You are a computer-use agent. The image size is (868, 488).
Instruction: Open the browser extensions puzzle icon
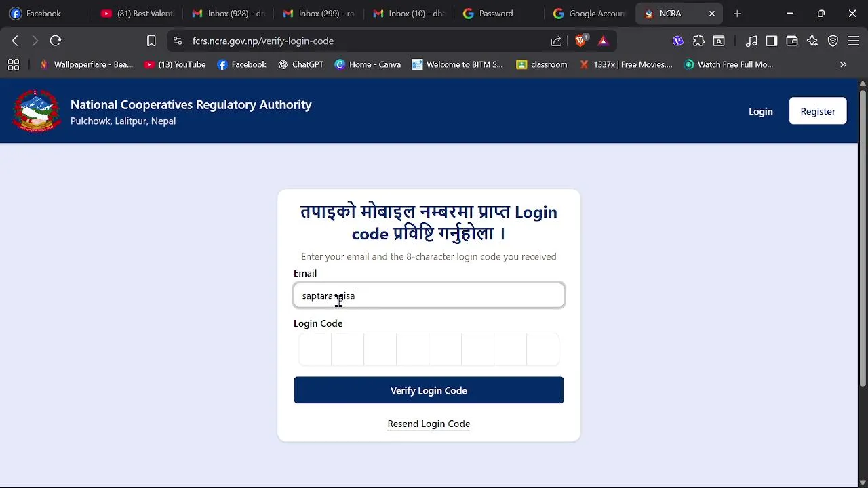[x=698, y=41]
